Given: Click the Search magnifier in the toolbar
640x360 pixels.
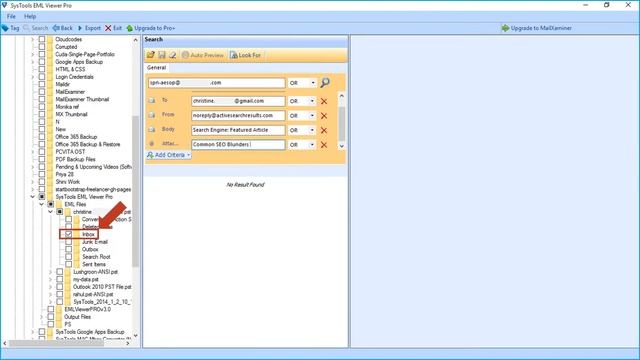Looking at the screenshot, I should (27, 28).
